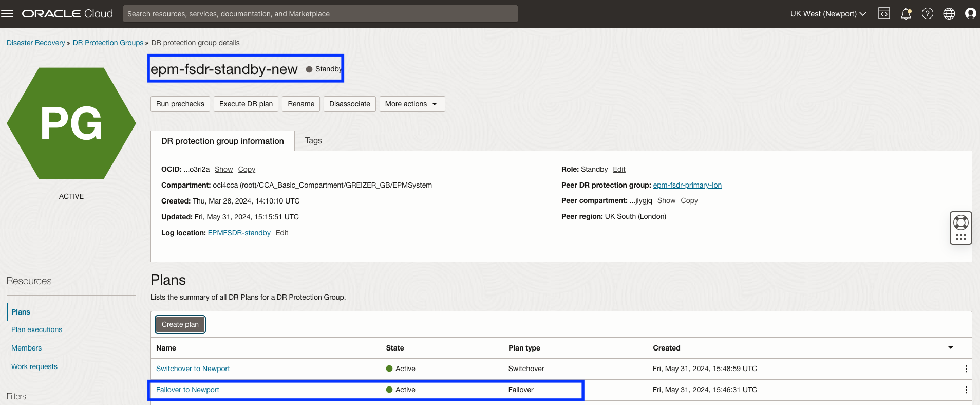Open the Failover to Newport plan
Image resolution: width=980 pixels, height=405 pixels.
[187, 390]
